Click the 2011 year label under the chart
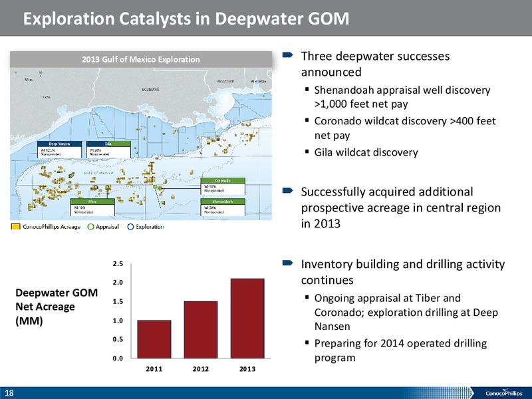Image resolution: width=532 pixels, height=399 pixels. (x=154, y=369)
